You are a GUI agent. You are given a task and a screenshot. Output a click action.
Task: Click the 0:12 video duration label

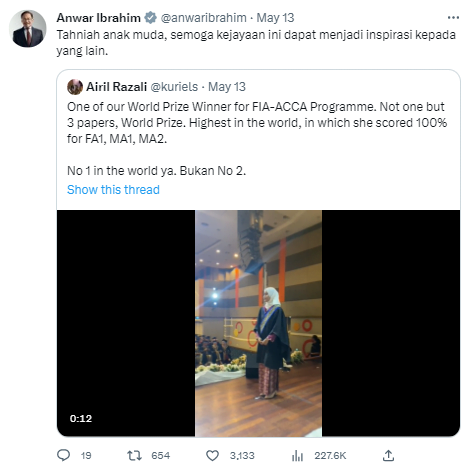coord(81,418)
